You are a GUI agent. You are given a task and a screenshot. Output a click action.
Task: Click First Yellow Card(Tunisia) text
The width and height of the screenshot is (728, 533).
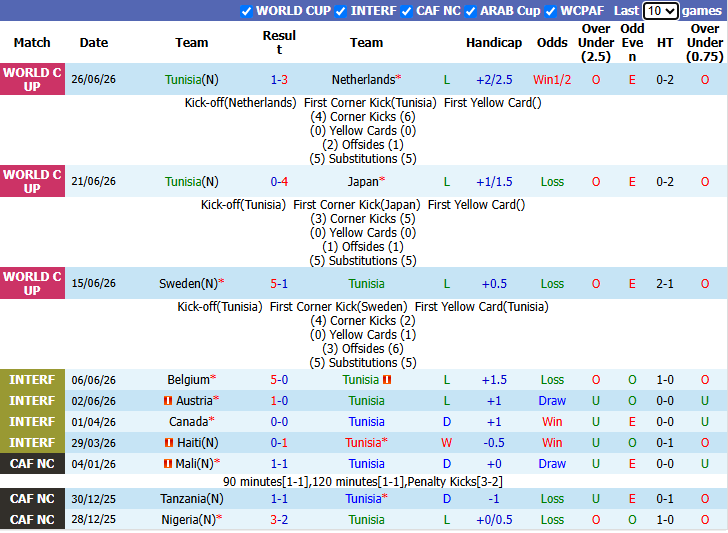[x=481, y=307]
